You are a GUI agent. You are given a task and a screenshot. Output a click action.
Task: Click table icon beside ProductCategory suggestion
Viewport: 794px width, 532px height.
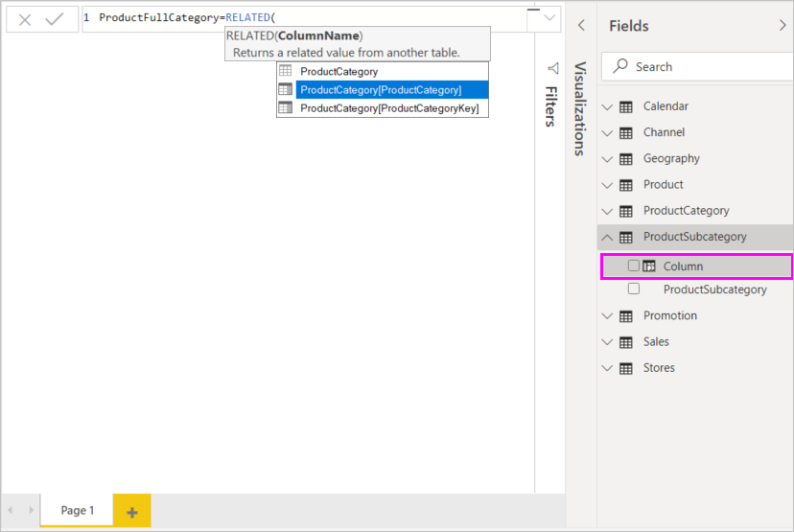[286, 71]
